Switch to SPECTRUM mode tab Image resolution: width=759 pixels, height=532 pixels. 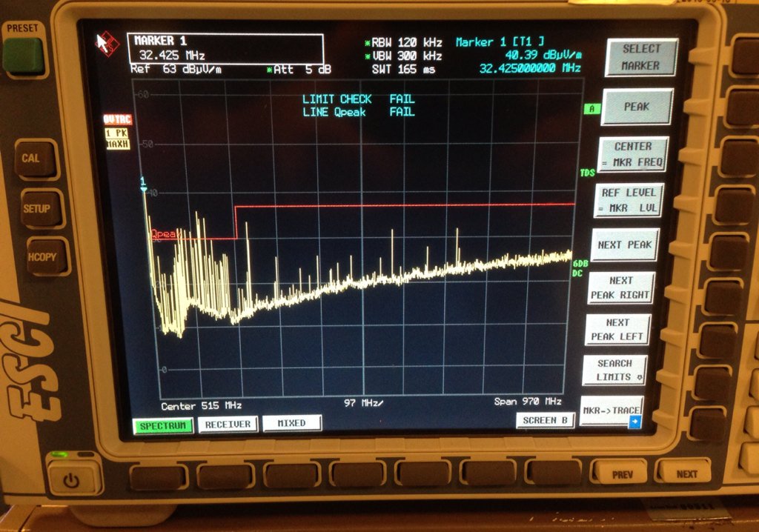(x=163, y=426)
